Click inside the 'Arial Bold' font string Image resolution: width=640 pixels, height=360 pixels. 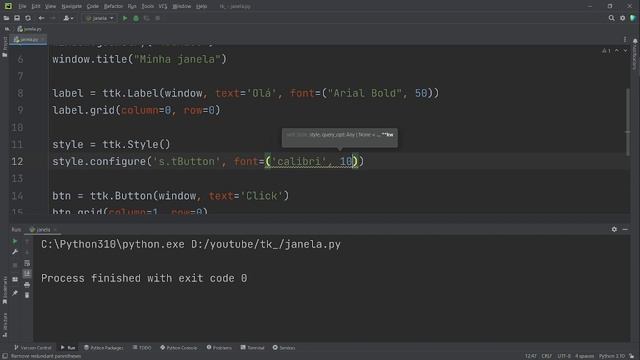[364, 93]
